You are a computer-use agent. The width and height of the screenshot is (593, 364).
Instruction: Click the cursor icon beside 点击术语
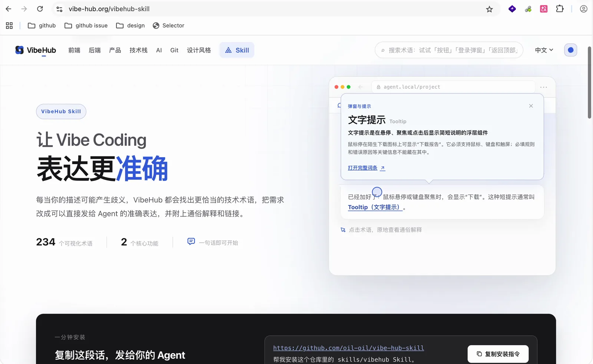(x=343, y=230)
